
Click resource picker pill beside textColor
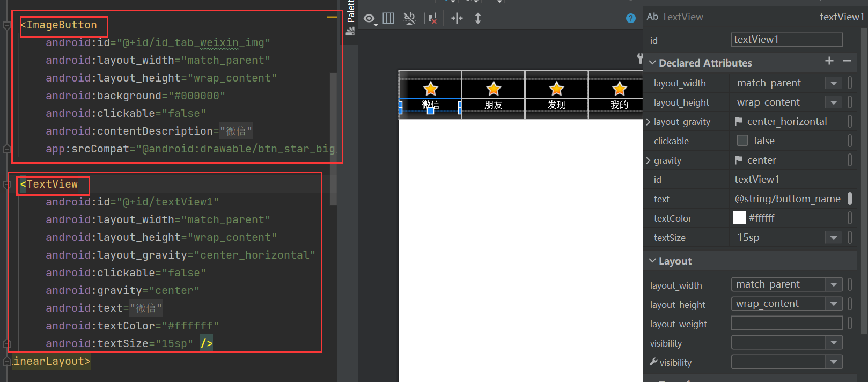(850, 218)
